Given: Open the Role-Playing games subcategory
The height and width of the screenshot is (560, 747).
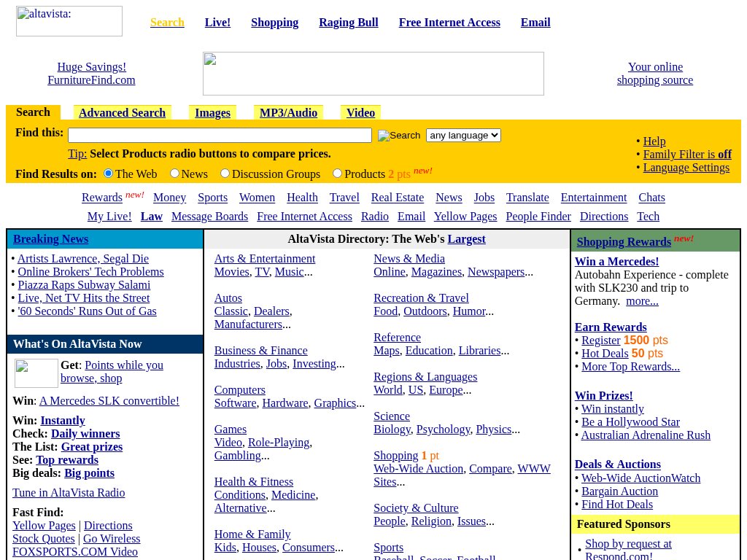Looking at the screenshot, I should click(x=279, y=443).
